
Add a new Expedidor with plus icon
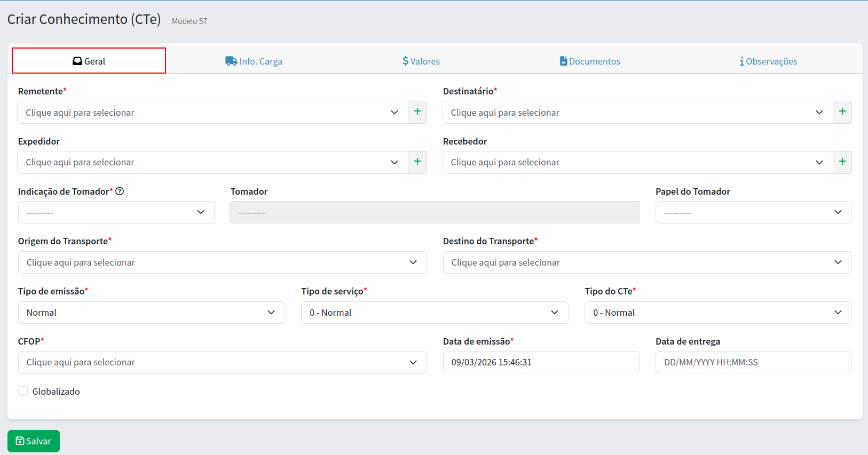pos(417,162)
